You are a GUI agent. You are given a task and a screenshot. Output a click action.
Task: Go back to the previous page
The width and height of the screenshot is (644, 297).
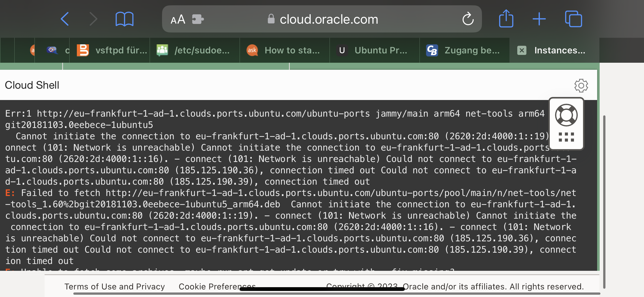(x=65, y=19)
